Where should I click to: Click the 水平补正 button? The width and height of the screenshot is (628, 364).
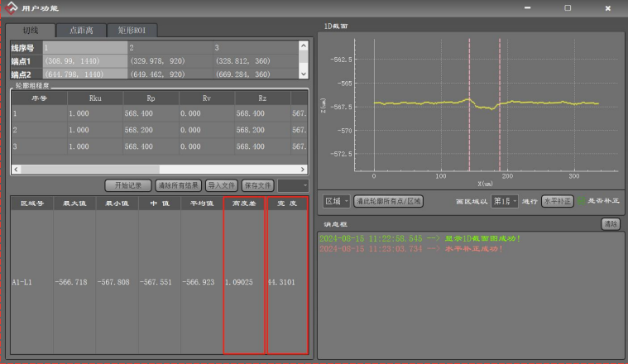(x=557, y=201)
